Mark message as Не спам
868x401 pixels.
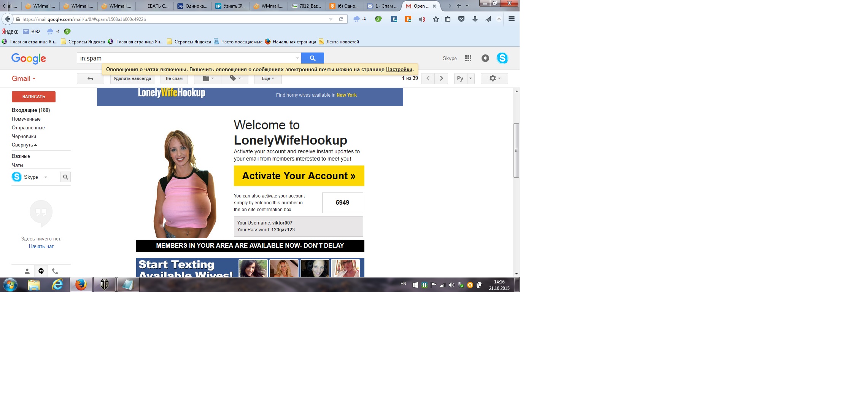[174, 78]
